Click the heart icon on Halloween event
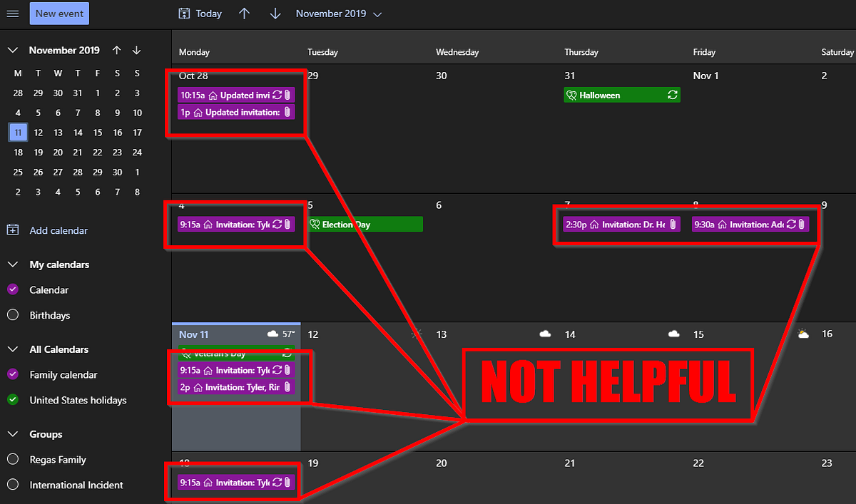 coord(571,95)
